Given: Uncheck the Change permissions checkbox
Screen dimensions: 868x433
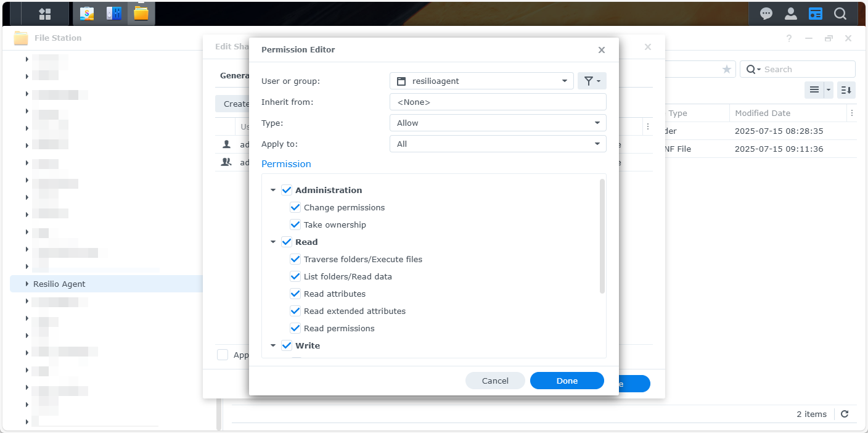Looking at the screenshot, I should pyautogui.click(x=295, y=208).
